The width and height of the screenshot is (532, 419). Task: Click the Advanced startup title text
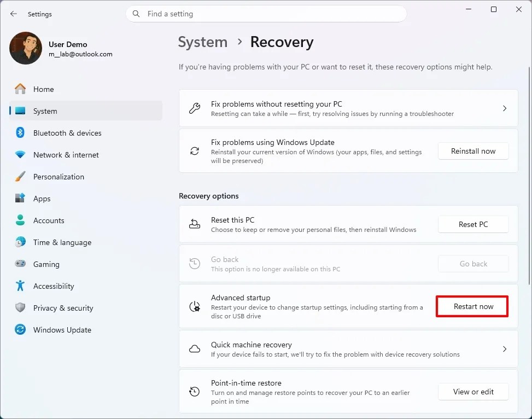(x=241, y=298)
